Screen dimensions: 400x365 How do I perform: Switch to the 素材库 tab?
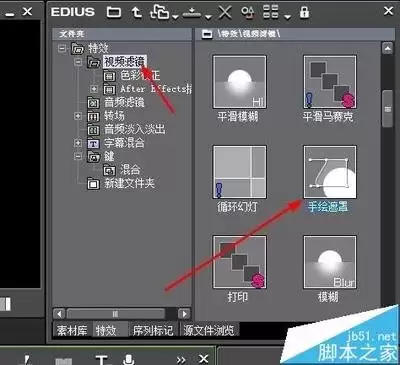(72, 330)
